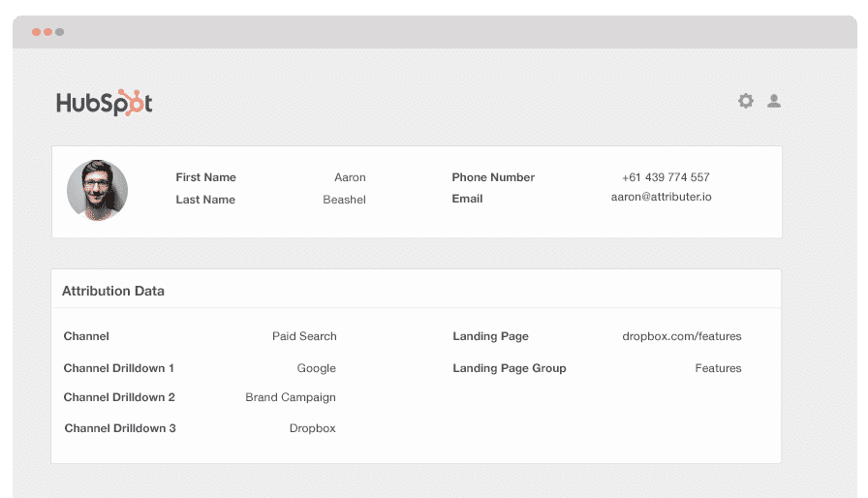Open the aaron@attributer.io email address
Image resolution: width=868 pixels, height=498 pixels.
[x=661, y=197]
